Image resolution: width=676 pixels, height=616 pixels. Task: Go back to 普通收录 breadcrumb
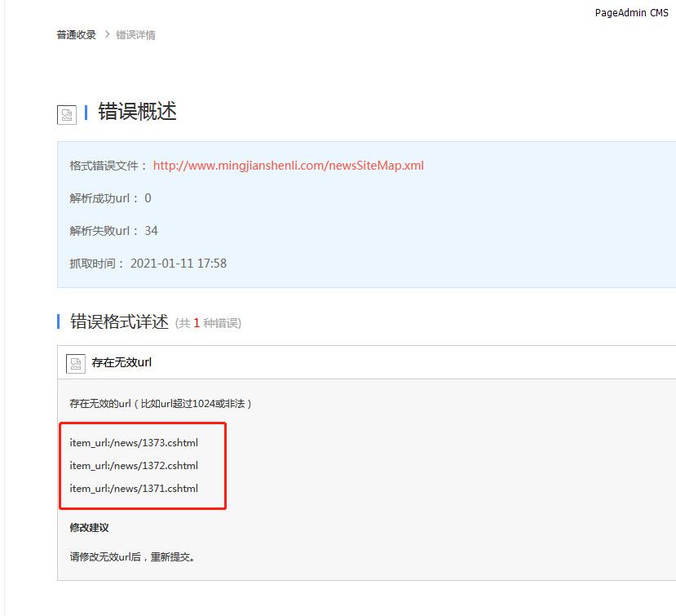point(77,35)
